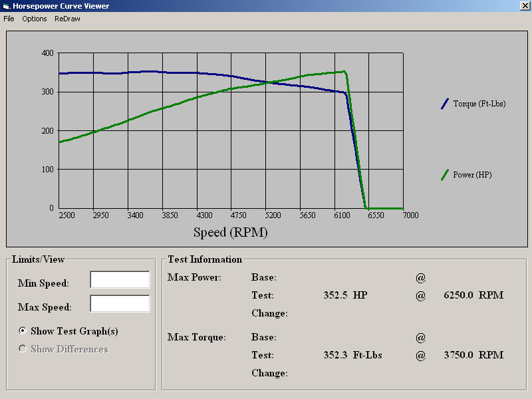Click the Max Speed input field
532x399 pixels.
point(120,303)
